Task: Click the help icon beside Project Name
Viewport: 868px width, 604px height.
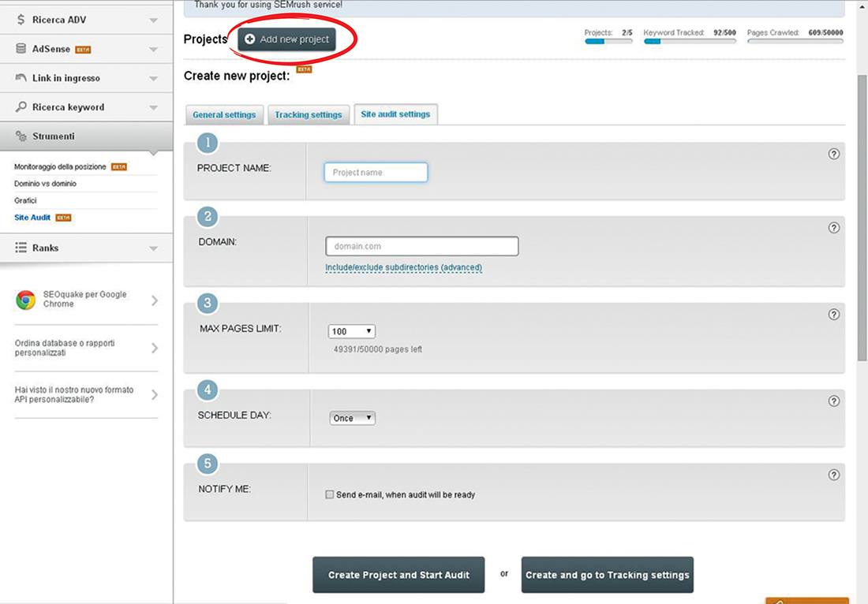Action: [x=834, y=154]
